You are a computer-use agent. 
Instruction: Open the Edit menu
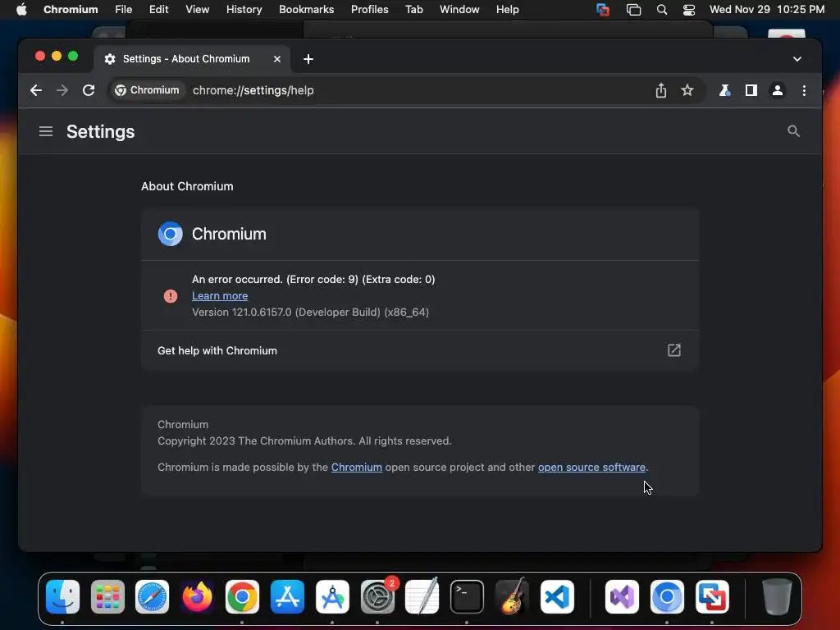[158, 10]
